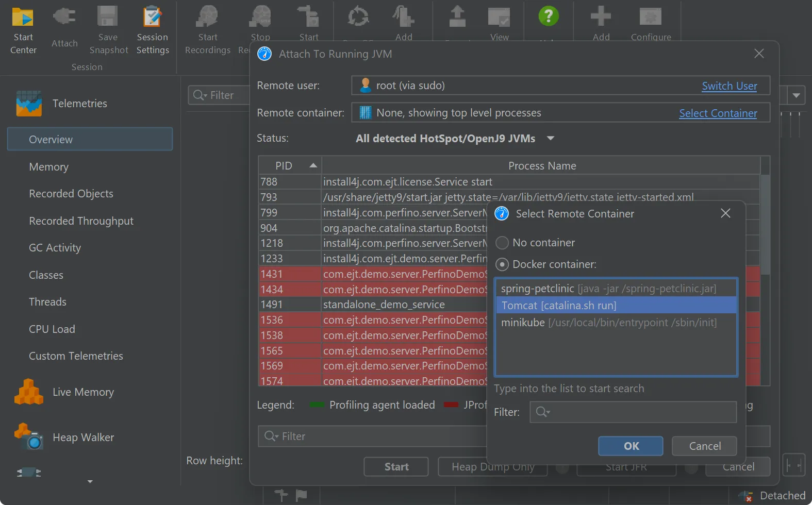This screenshot has height=505, width=812.
Task: Click the row height adjust icon
Action: pyautogui.click(x=794, y=466)
